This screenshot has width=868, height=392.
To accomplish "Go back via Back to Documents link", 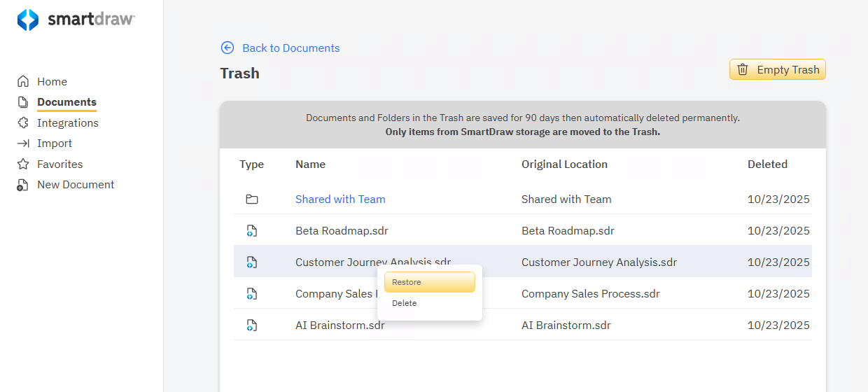I will tap(290, 48).
